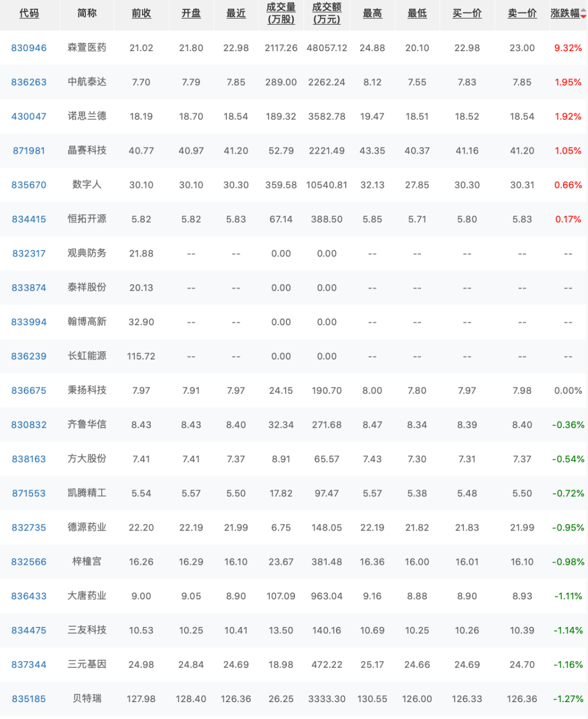Select the stock name 诺思兰德
This screenshot has width=588, height=719.
click(x=87, y=116)
